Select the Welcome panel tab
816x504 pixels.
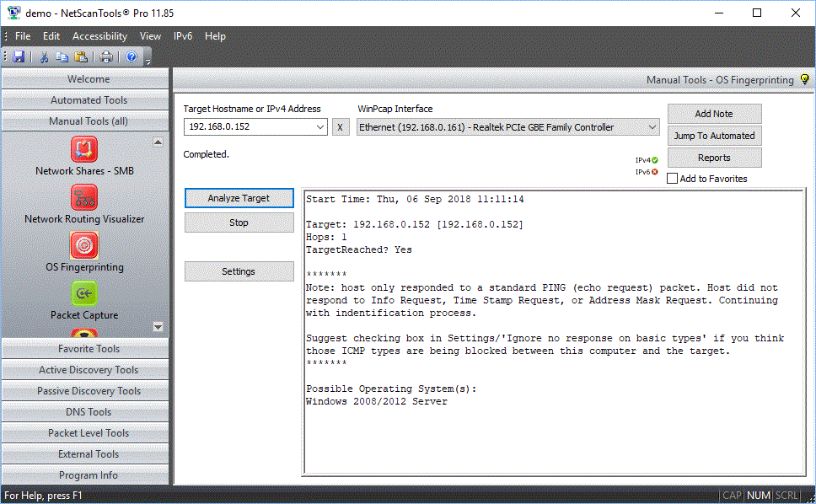tap(85, 79)
